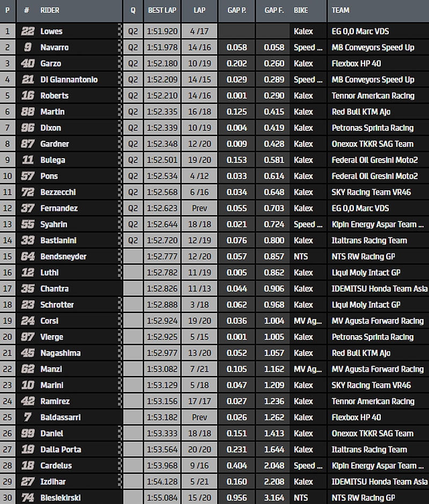Open rider name Di Giannantonio

click(69, 80)
